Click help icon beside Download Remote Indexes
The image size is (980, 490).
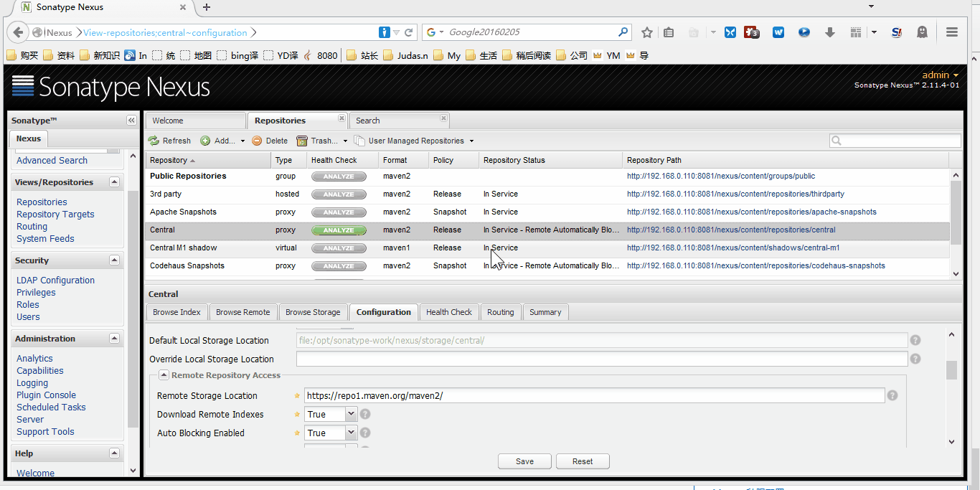pyautogui.click(x=365, y=414)
